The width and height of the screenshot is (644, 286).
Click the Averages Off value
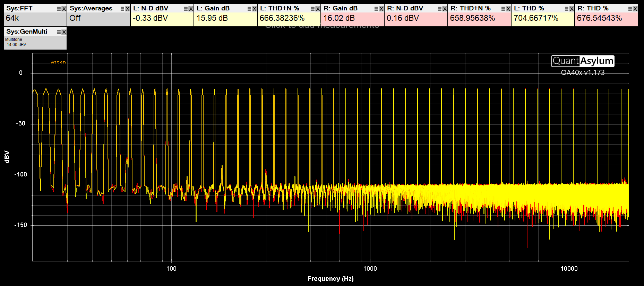pos(75,18)
